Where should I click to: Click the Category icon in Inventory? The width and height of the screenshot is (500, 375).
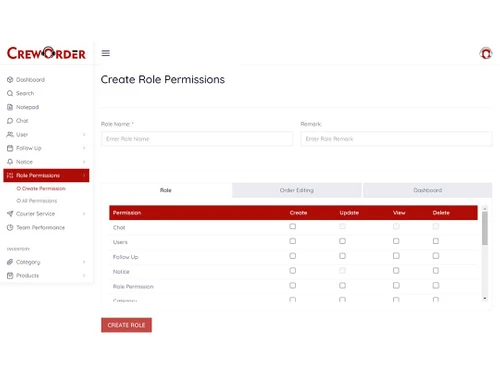10,262
